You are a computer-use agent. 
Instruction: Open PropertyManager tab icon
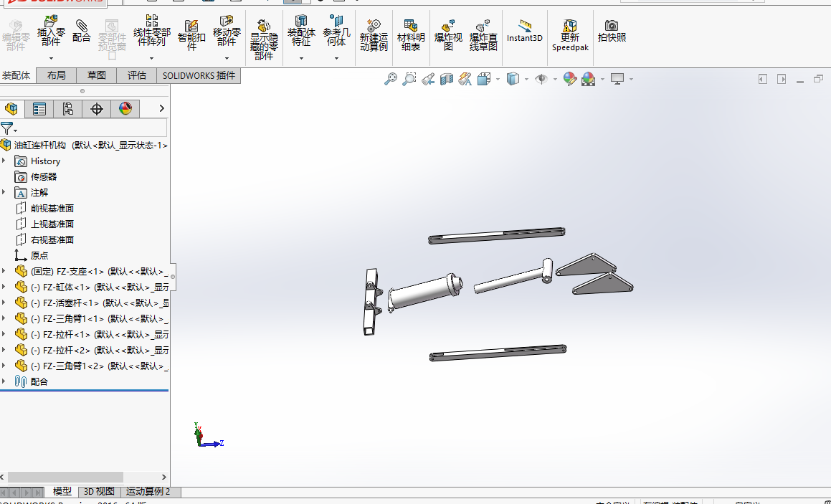click(39, 109)
